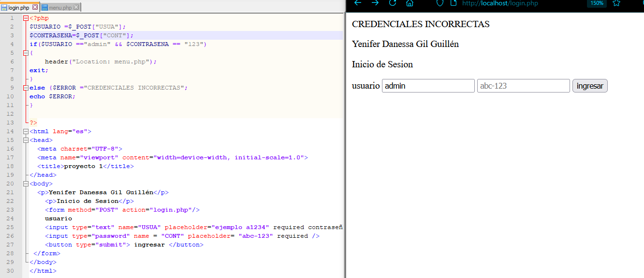644x278 pixels.
Task: Click the input type="password" code line
Action: (182, 236)
